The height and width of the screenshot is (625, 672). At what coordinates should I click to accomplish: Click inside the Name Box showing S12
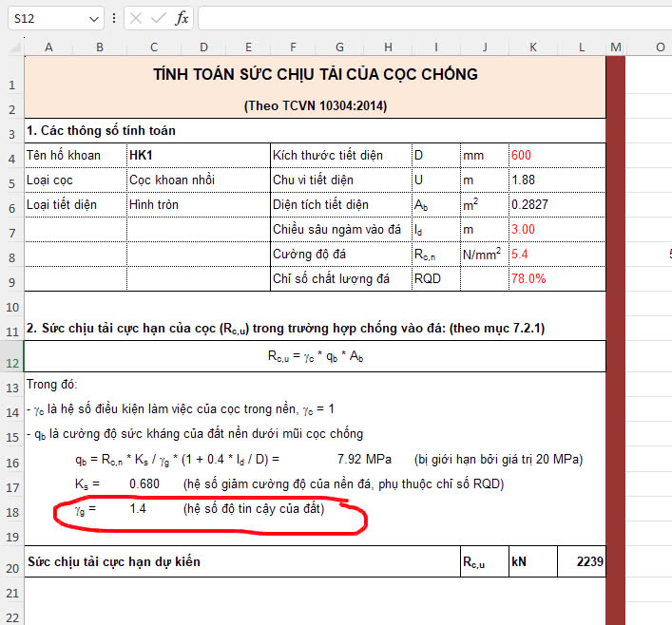tap(48, 18)
